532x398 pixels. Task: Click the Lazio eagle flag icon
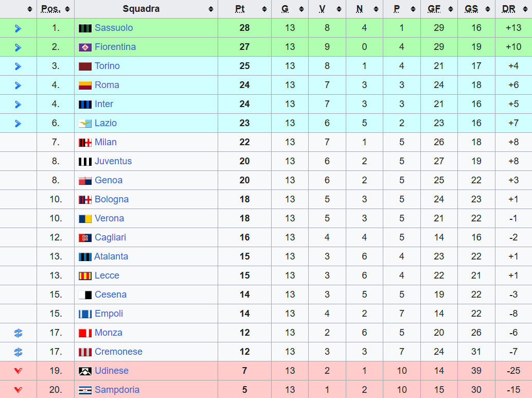[85, 123]
